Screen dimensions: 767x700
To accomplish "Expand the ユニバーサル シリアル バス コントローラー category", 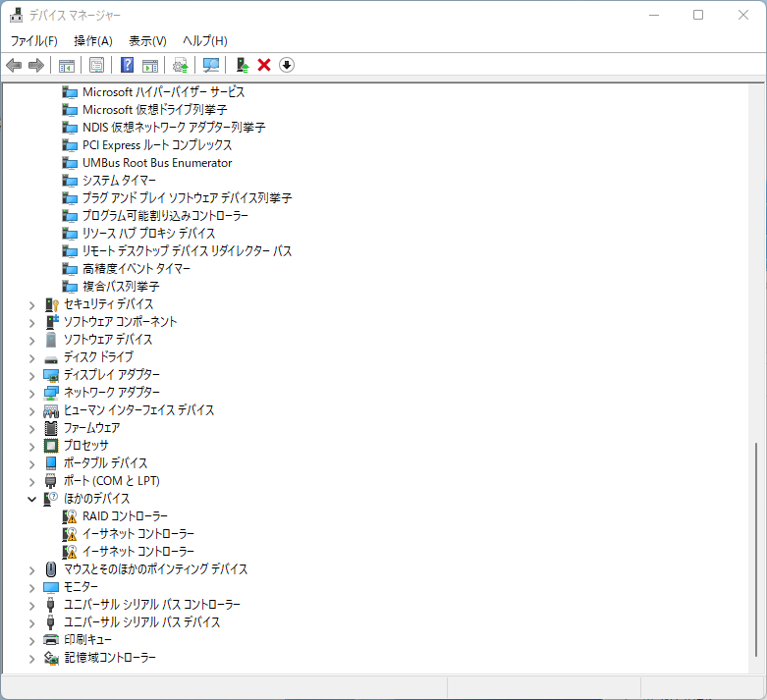I will (31, 606).
